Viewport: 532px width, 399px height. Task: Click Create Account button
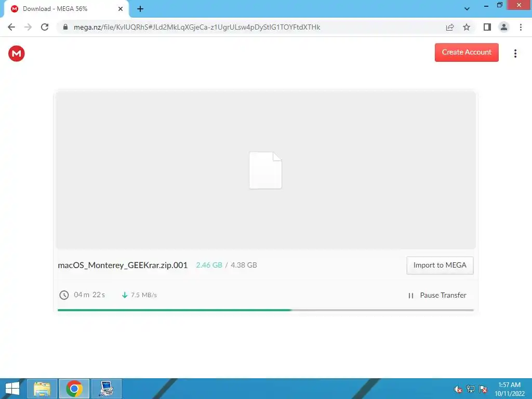(467, 52)
